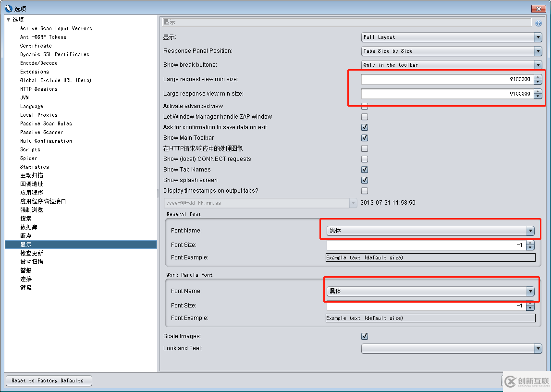The height and width of the screenshot is (392, 551).
Task: Open Show break buttons dropdown
Action: (x=452, y=65)
